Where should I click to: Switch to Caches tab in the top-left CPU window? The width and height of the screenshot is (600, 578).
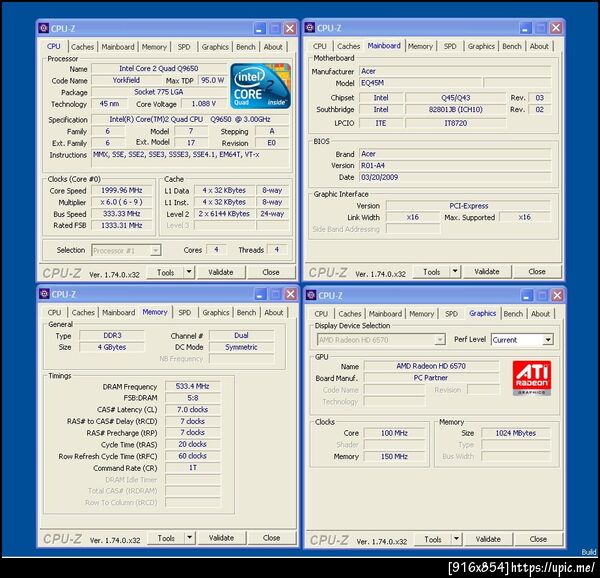[x=82, y=47]
